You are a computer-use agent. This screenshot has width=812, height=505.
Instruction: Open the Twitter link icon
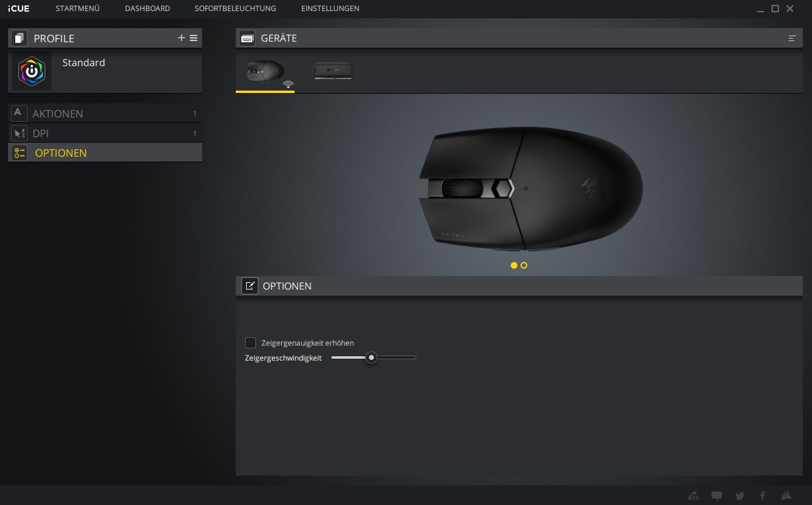pyautogui.click(x=740, y=496)
